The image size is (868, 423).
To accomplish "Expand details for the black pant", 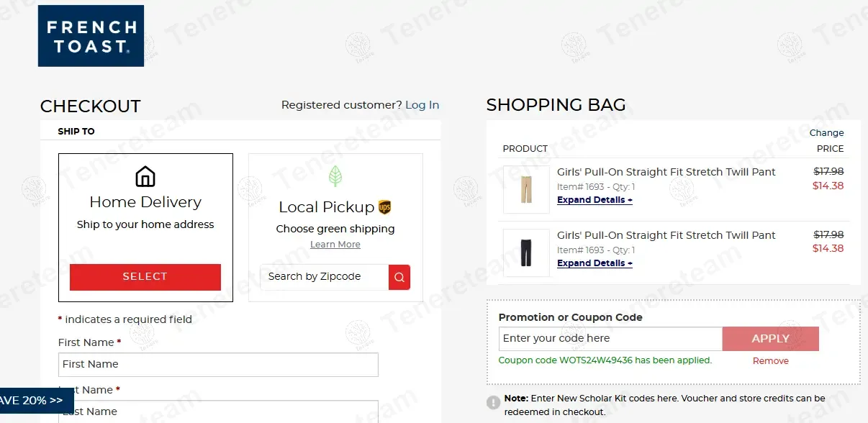I will pos(595,263).
